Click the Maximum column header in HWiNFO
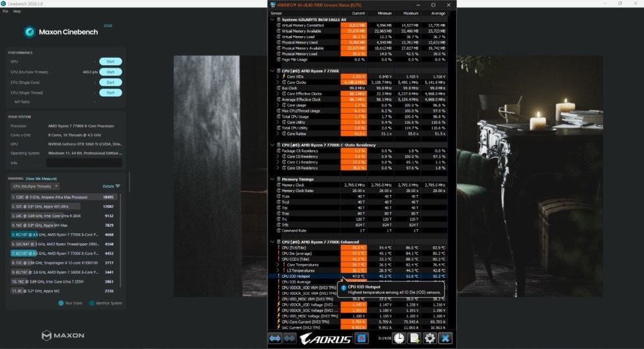 tap(410, 13)
